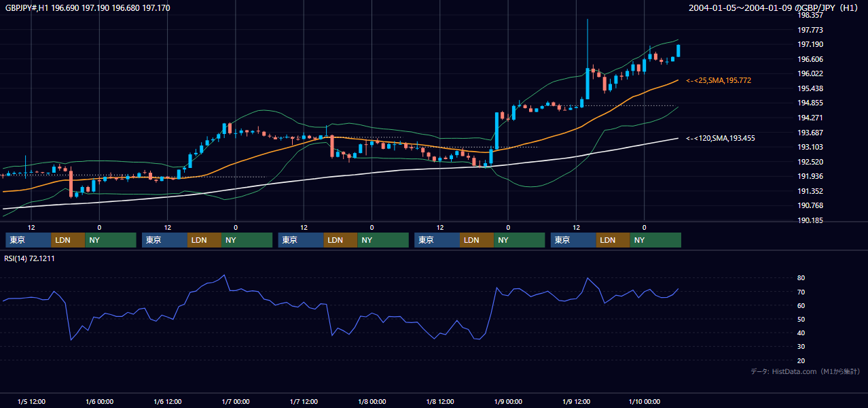
Task: Click price axis value 195.438
Action: coord(810,88)
